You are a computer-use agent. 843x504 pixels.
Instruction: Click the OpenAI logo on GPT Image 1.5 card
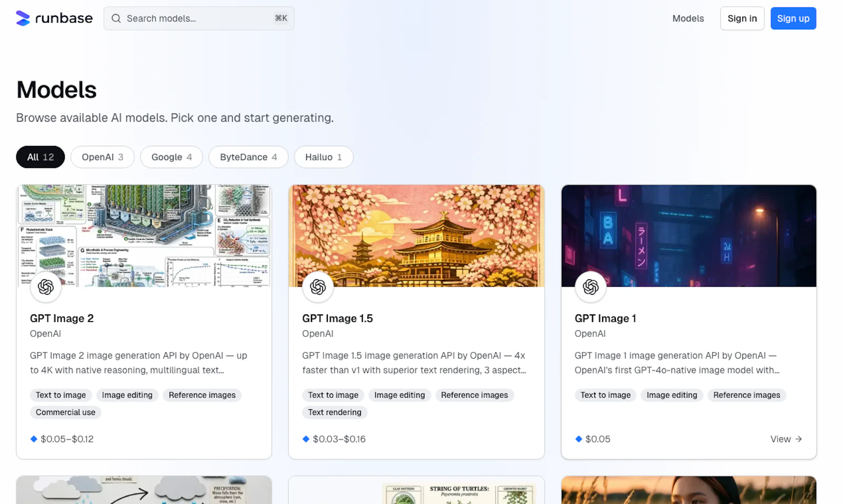pyautogui.click(x=318, y=287)
